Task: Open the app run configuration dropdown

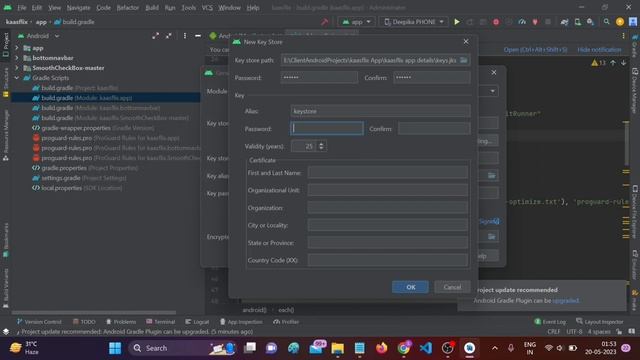Action: click(357, 22)
